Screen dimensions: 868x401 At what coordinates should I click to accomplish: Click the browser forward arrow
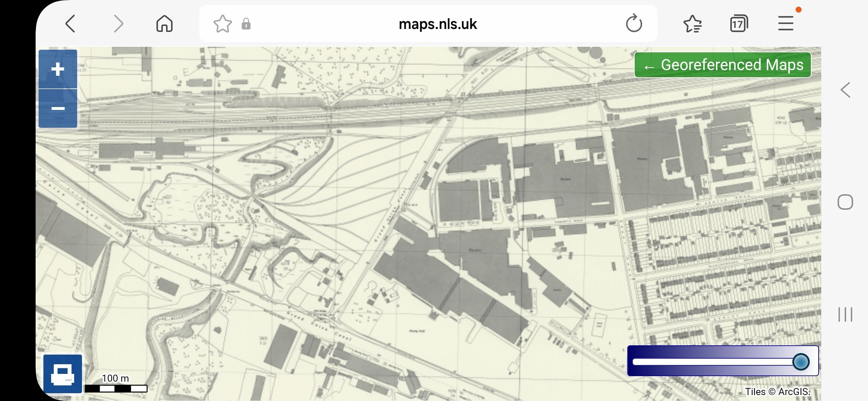coord(118,24)
